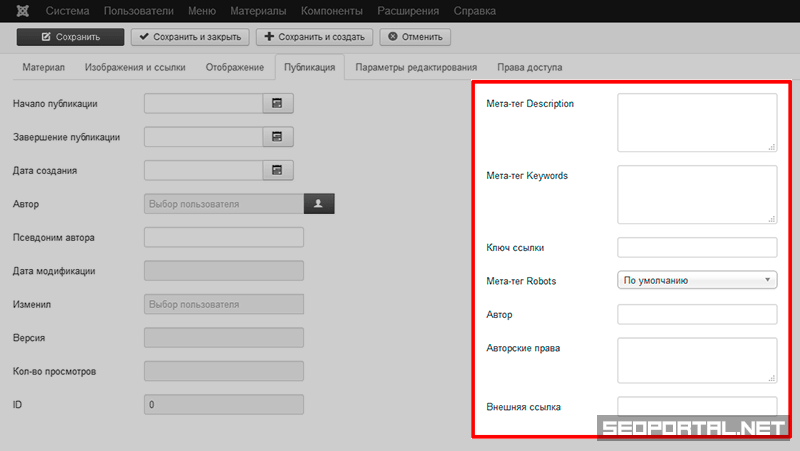
Task: Focus the Мета-тег Keywords text area
Action: (x=696, y=194)
